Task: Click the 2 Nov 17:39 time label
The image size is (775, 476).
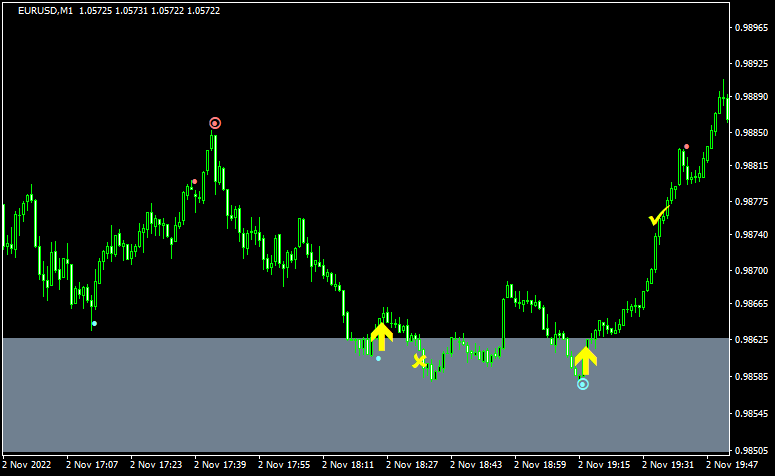Action: click(220, 465)
